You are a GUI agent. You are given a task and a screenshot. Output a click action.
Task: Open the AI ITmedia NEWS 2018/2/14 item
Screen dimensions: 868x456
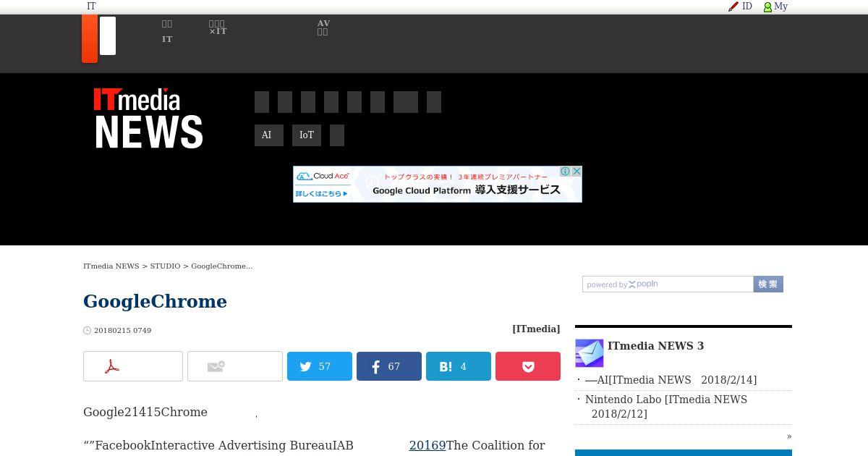pyautogui.click(x=671, y=380)
